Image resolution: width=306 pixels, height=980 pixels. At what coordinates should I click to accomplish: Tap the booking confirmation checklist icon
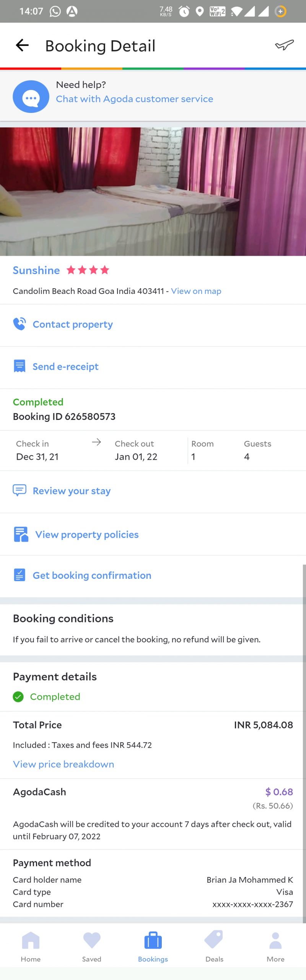(20, 575)
